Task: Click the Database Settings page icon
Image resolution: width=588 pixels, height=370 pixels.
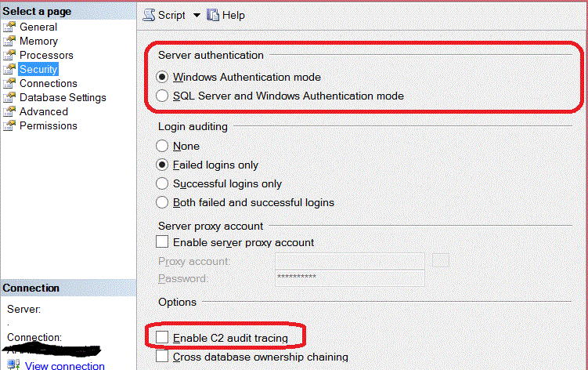Action: pos(9,98)
